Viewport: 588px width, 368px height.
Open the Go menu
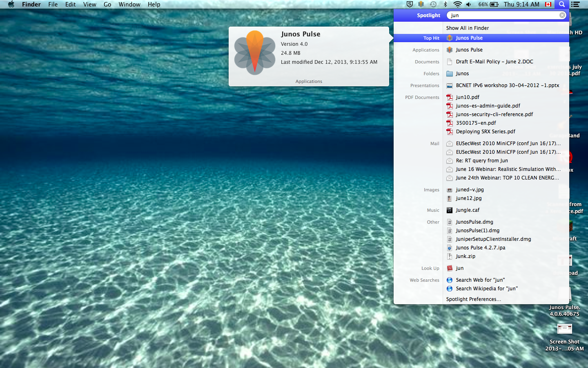click(107, 4)
